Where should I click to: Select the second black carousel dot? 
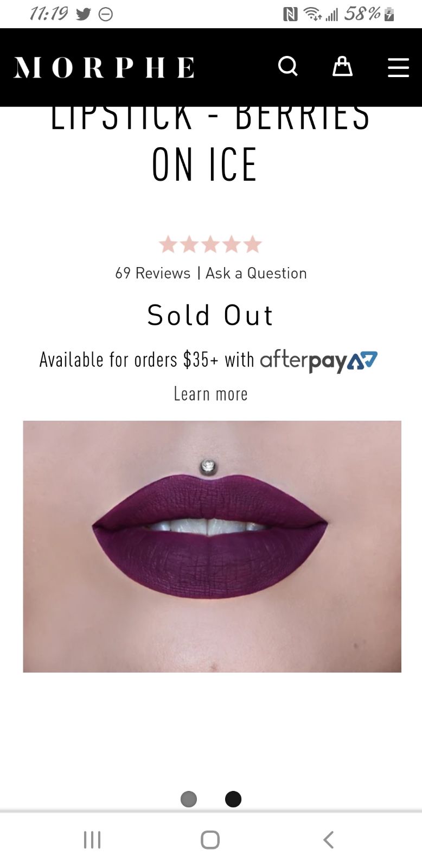coord(233,799)
